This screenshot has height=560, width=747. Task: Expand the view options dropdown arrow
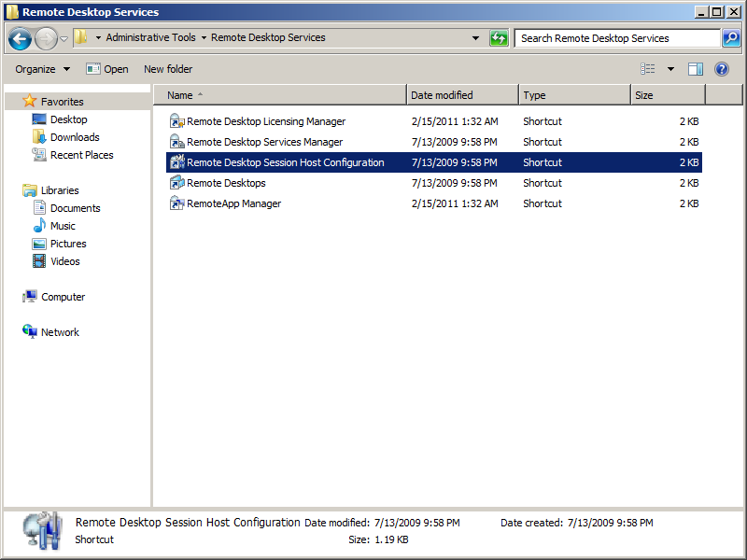tap(670, 69)
